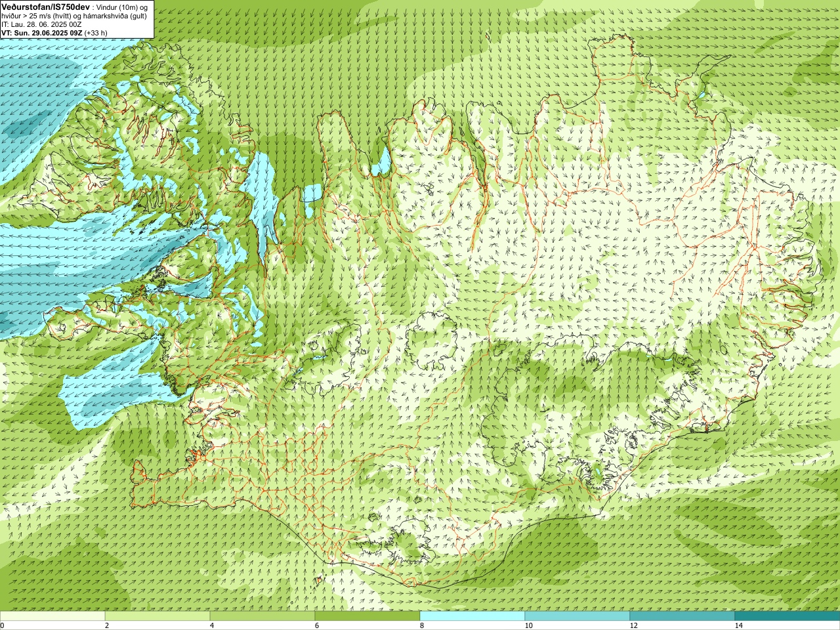Viewport: 840px width, 630px height.
Task: Click the legend scale label '10'
Action: coord(528,625)
